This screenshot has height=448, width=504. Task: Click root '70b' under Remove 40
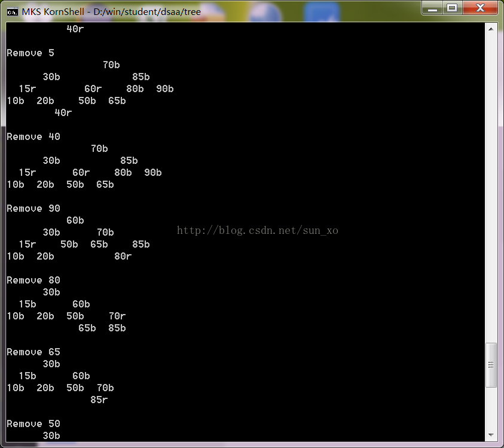[x=99, y=148]
